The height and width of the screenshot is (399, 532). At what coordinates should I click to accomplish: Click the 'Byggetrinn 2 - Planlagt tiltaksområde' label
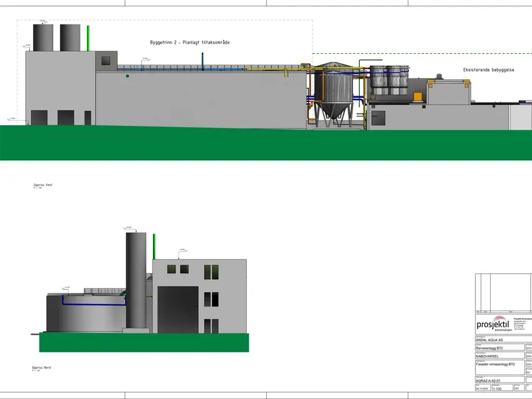pyautogui.click(x=190, y=43)
